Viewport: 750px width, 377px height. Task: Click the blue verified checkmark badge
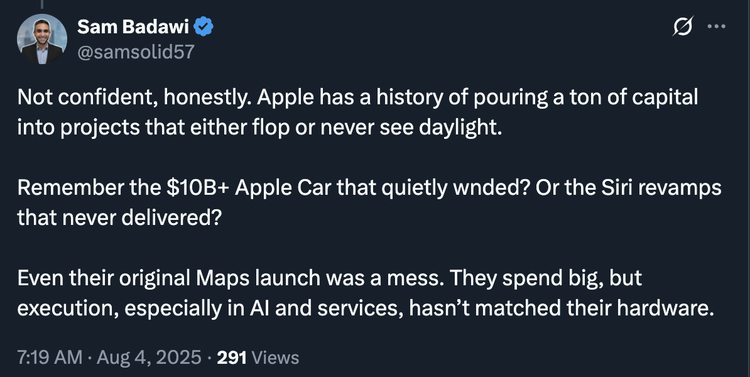pyautogui.click(x=204, y=27)
